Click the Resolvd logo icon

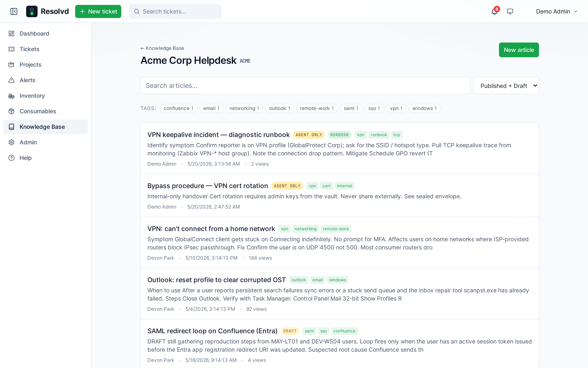coord(32,11)
